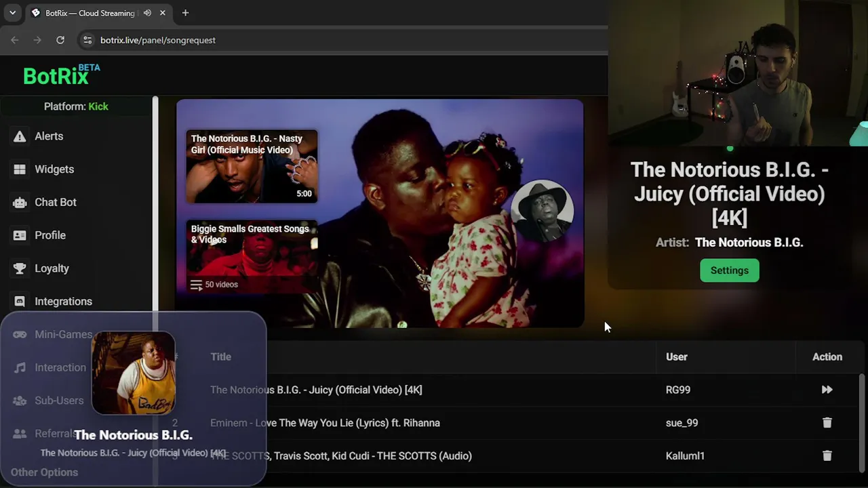Select the Eminem - Love The Way You Lie title
Screen dimensions: 868x488
coord(325,423)
